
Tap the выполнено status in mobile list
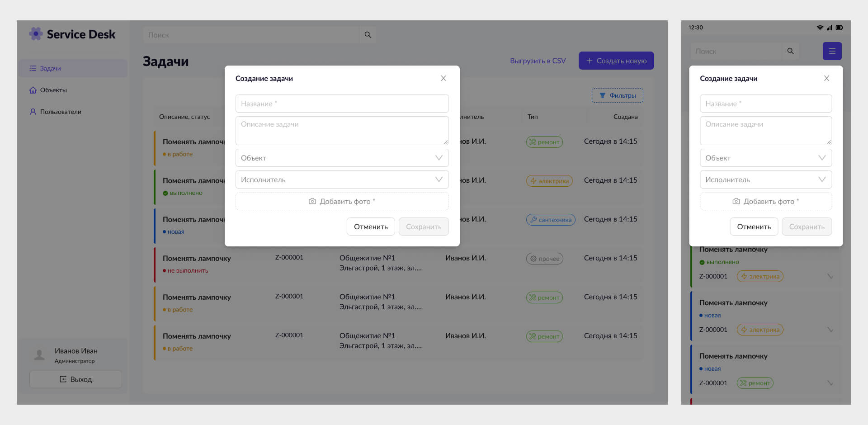[719, 262]
